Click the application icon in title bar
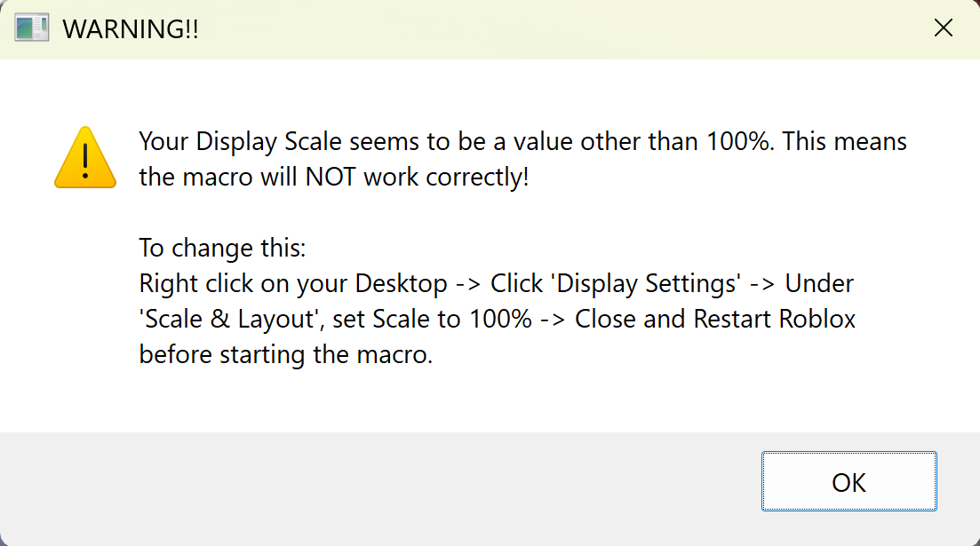This screenshot has width=980, height=546. coord(32,28)
